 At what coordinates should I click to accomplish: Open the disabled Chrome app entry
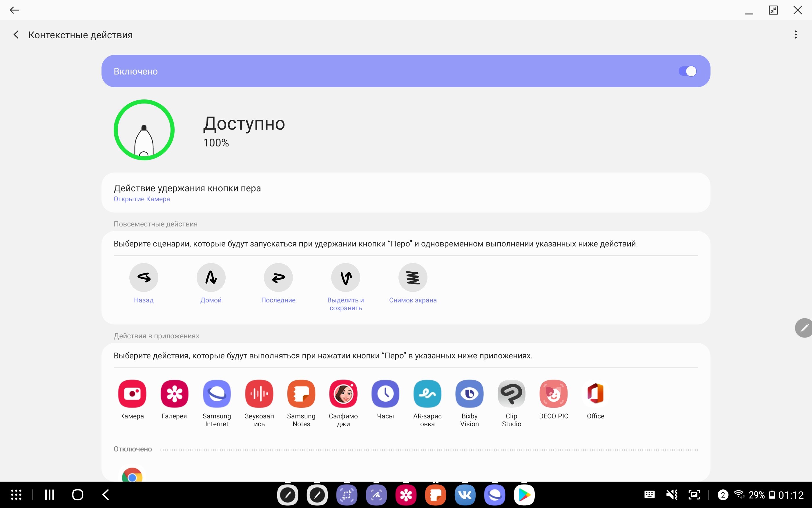coord(132,474)
